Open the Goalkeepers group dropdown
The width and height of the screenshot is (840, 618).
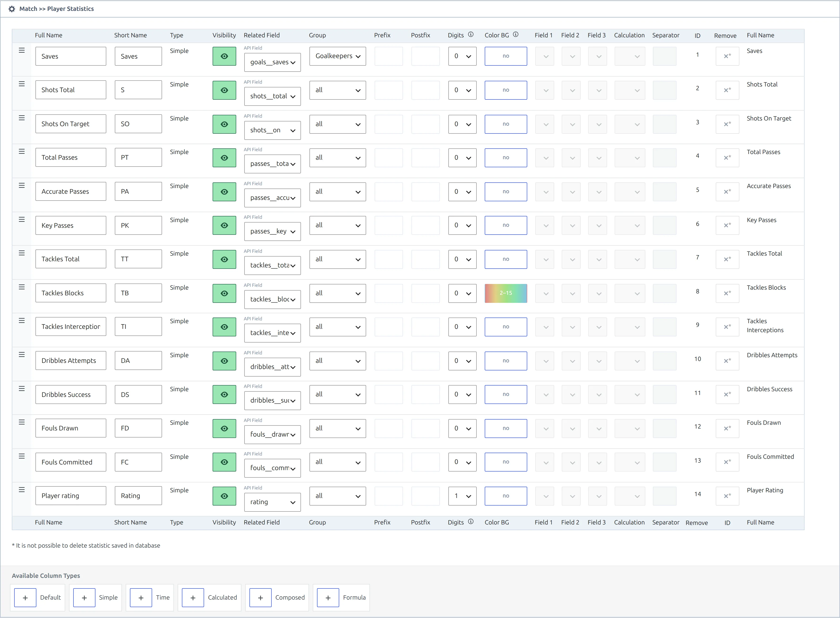click(338, 56)
